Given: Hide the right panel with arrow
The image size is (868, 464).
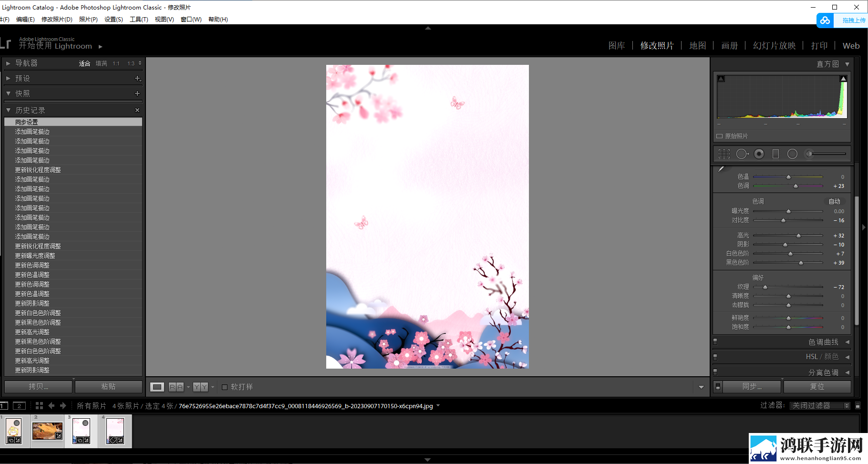Looking at the screenshot, I should point(864,227).
